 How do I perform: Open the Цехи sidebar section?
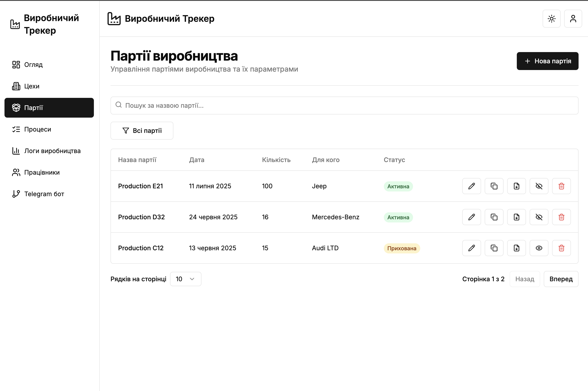point(32,86)
